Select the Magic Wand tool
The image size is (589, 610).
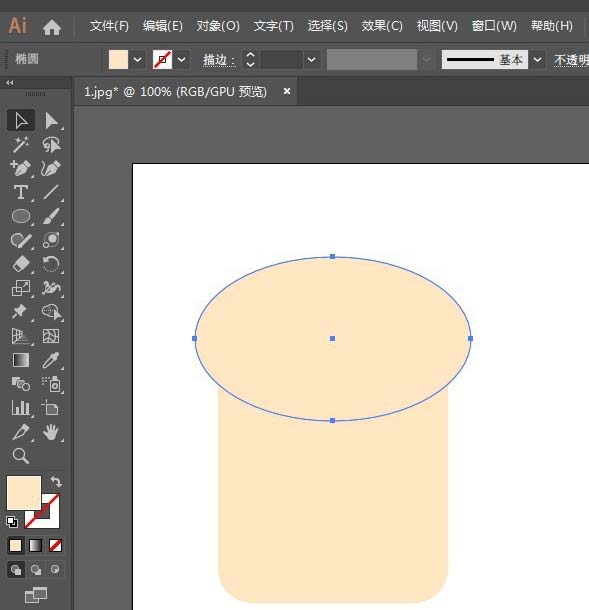point(20,145)
